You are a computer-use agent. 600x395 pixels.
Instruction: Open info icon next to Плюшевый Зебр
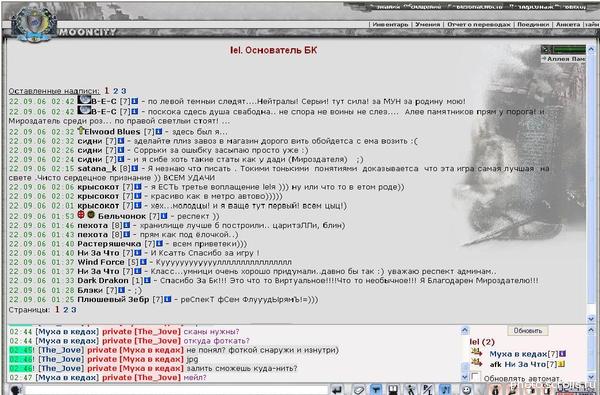click(168, 299)
